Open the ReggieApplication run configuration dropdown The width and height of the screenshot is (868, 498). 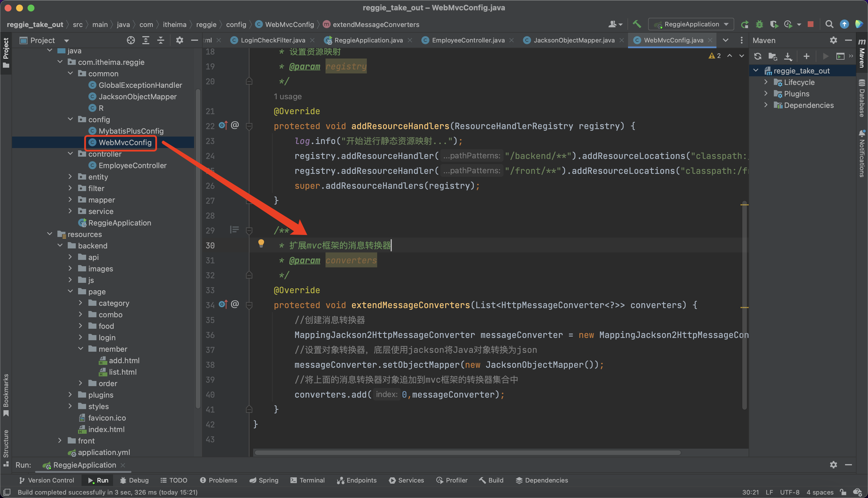click(x=691, y=24)
